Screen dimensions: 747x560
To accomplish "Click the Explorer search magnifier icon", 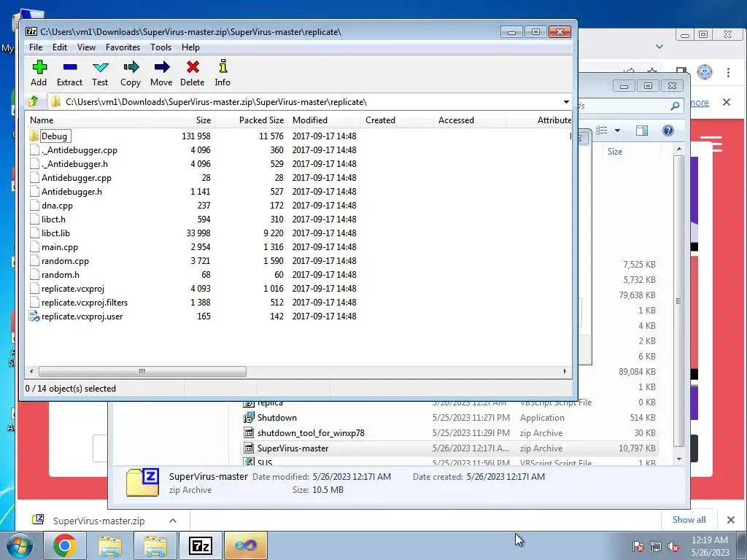I will (x=675, y=106).
